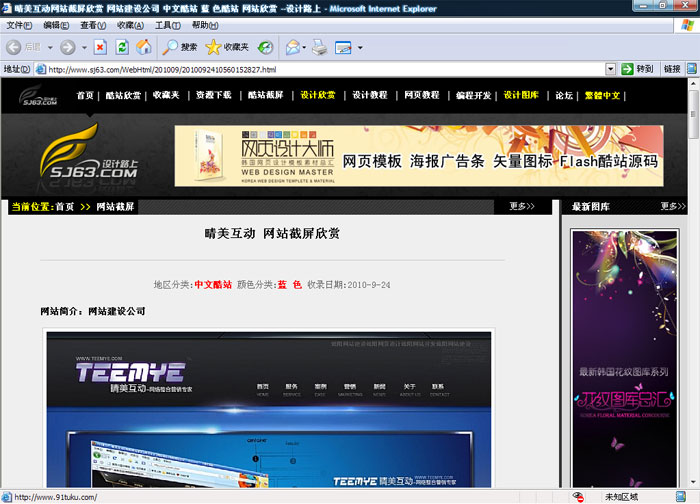Click red 中文酷站 category link
Screen dimensions: 700x504
tap(213, 285)
